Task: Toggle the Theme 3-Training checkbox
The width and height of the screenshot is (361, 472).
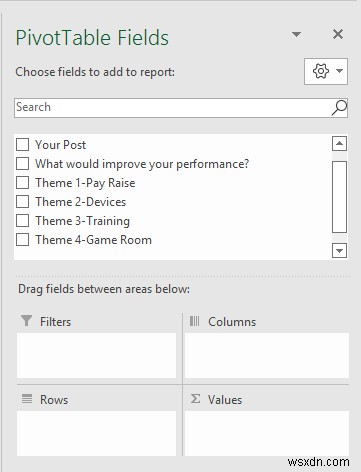Action: pos(23,221)
